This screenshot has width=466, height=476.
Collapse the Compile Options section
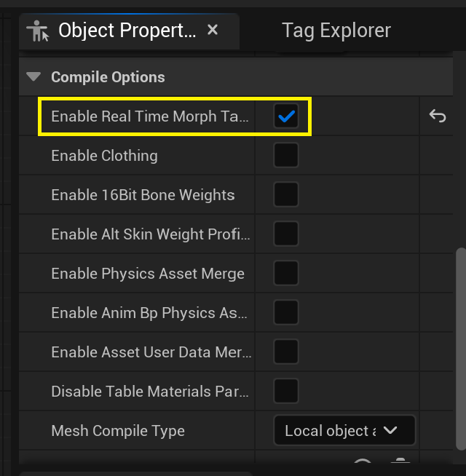33,76
